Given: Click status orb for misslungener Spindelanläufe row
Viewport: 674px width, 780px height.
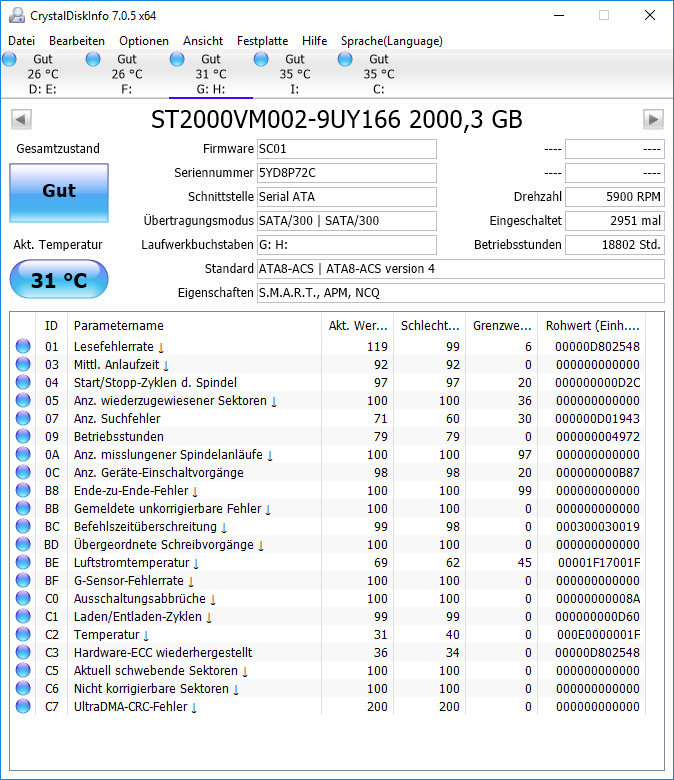Looking at the screenshot, I should pyautogui.click(x=23, y=454).
